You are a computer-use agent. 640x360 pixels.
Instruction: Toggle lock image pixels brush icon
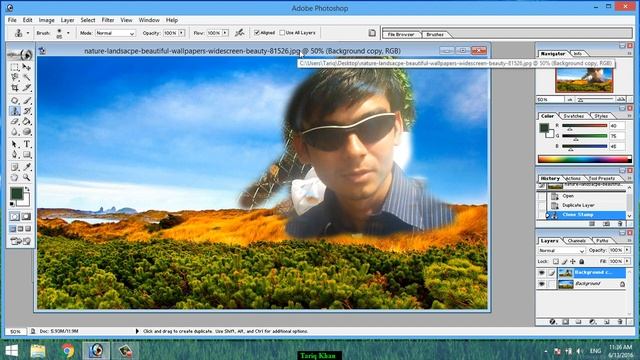point(564,261)
